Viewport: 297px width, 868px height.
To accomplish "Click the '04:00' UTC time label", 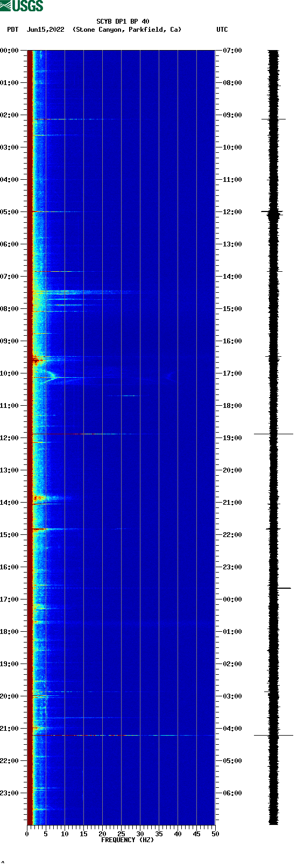I will 232,729.
